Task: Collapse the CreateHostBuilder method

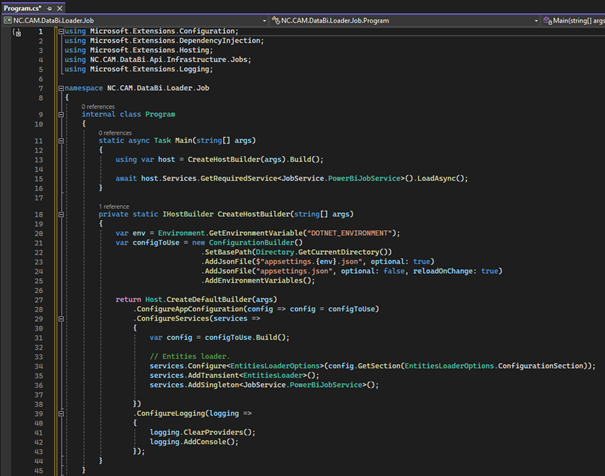Action: (x=61, y=214)
